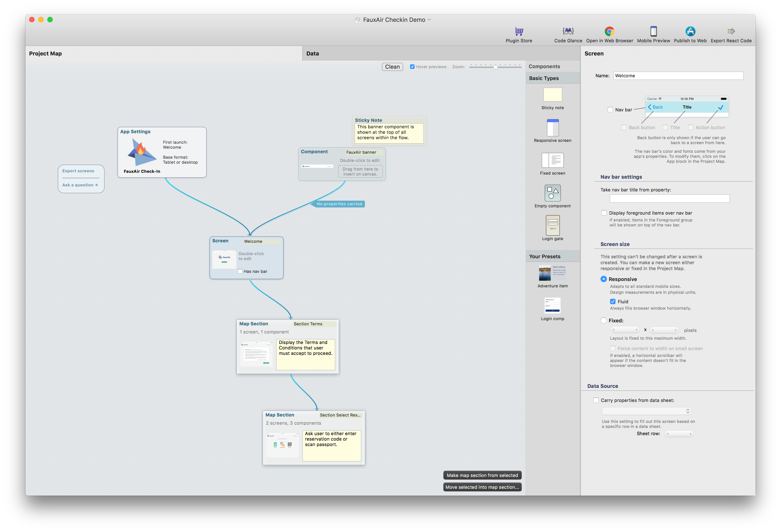Image resolution: width=781 pixels, height=532 pixels.
Task: Open project in Web Browser via Chrome icon
Action: 609,31
